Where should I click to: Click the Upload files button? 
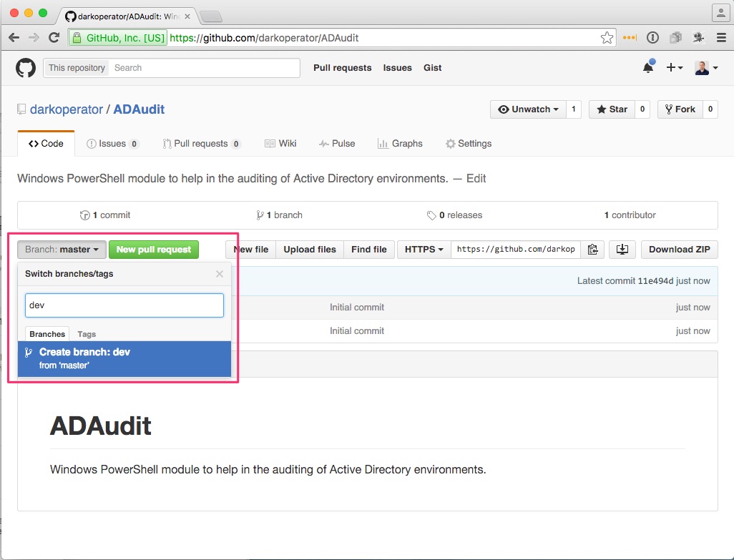[x=310, y=250]
